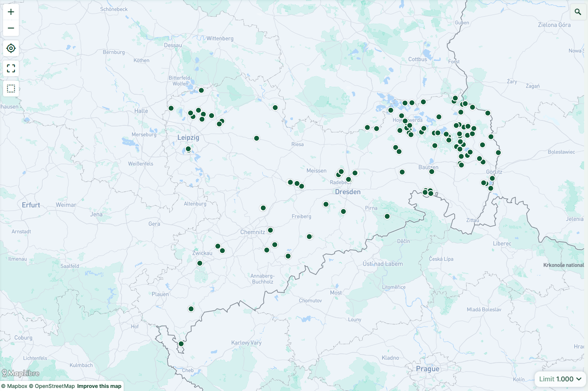The image size is (588, 391).
Task: Select the marker just north of Cheb
Action: click(x=181, y=344)
